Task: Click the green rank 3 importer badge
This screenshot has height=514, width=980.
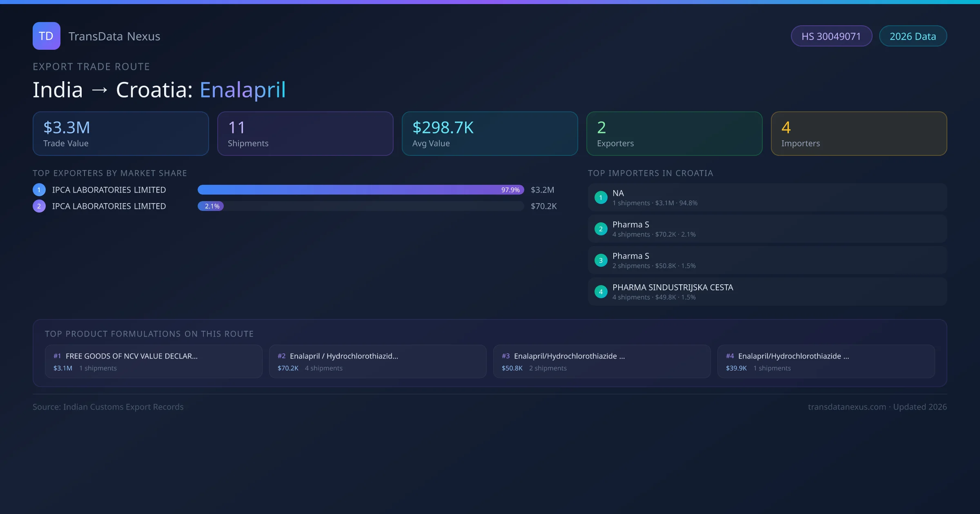Action: pyautogui.click(x=601, y=260)
